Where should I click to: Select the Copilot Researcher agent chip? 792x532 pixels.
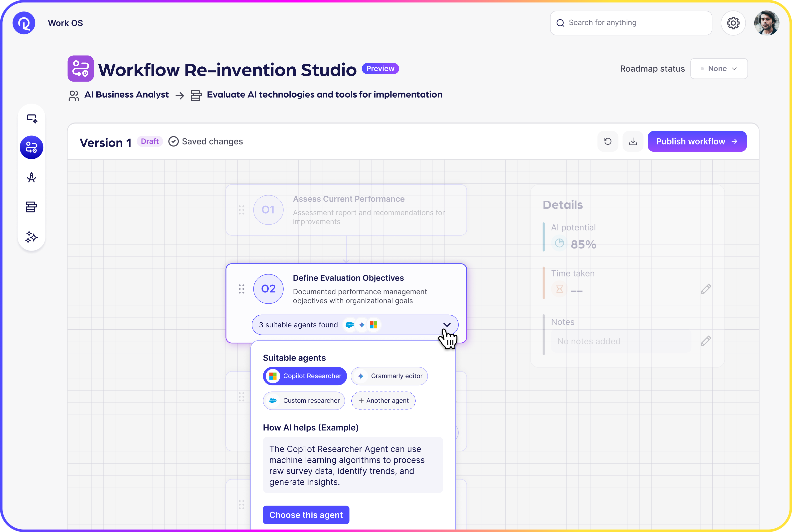pyautogui.click(x=305, y=376)
